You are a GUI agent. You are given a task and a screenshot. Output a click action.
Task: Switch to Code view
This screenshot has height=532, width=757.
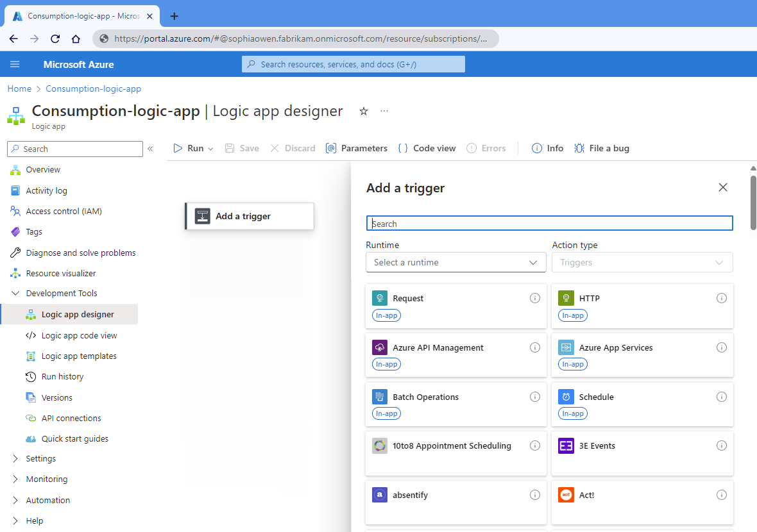427,148
